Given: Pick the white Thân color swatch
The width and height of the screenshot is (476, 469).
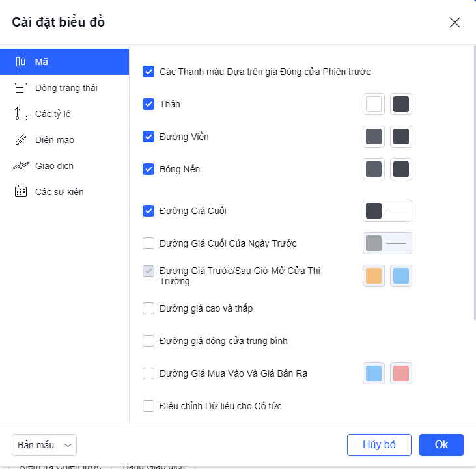Looking at the screenshot, I should 374,104.
